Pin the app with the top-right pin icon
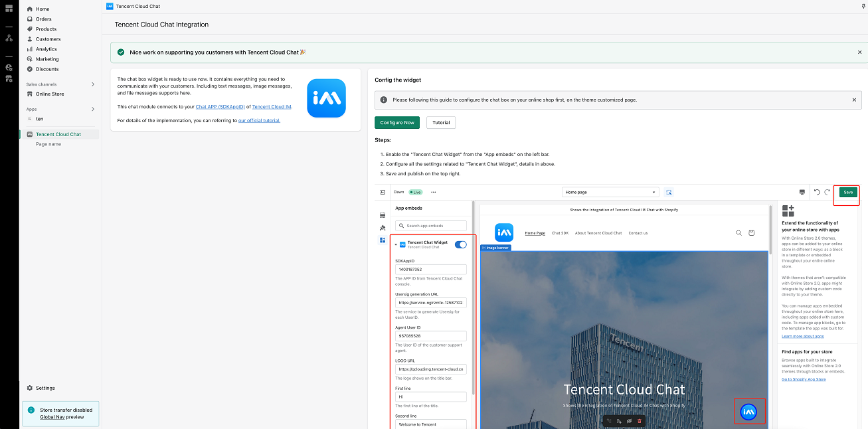 tap(863, 6)
